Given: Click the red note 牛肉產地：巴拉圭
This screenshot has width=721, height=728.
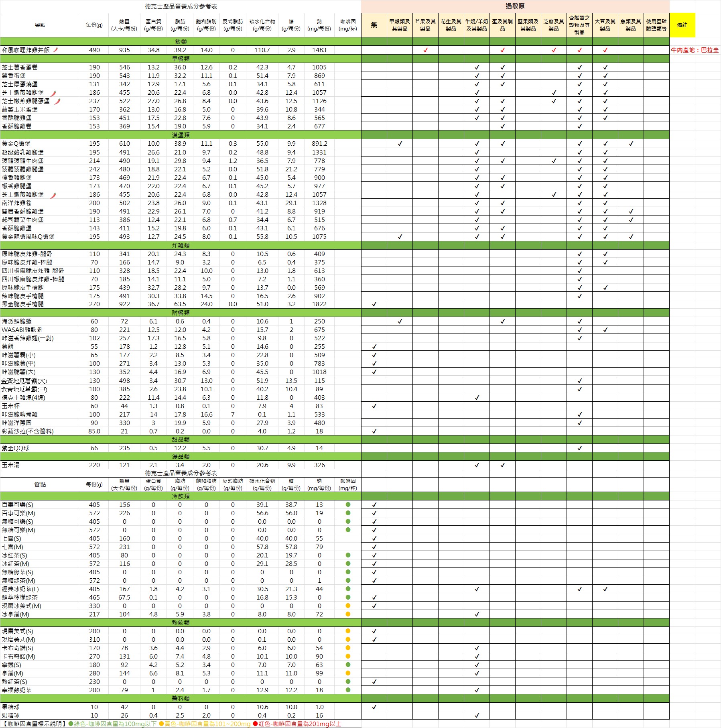Looking at the screenshot, I should pos(695,50).
